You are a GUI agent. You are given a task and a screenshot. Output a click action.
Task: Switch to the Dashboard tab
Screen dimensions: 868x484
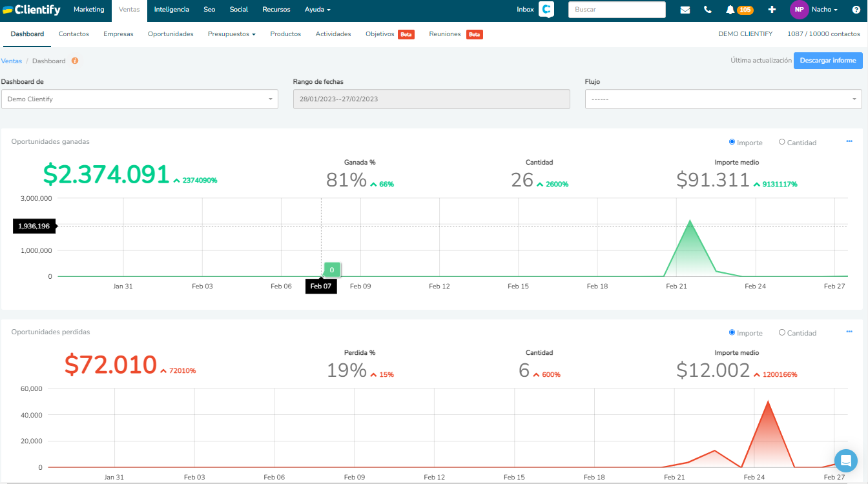point(27,34)
